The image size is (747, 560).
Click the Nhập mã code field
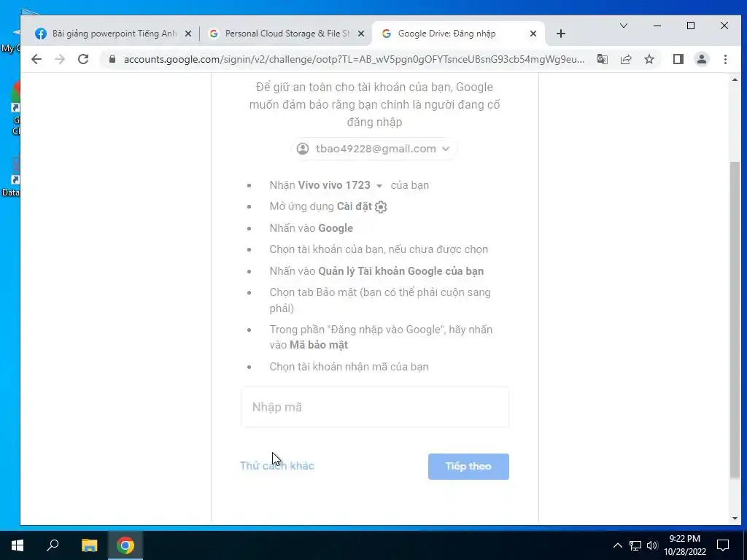point(375,407)
